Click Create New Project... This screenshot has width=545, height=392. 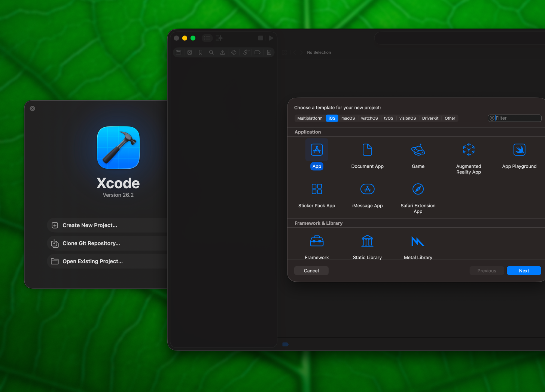[x=107, y=225]
